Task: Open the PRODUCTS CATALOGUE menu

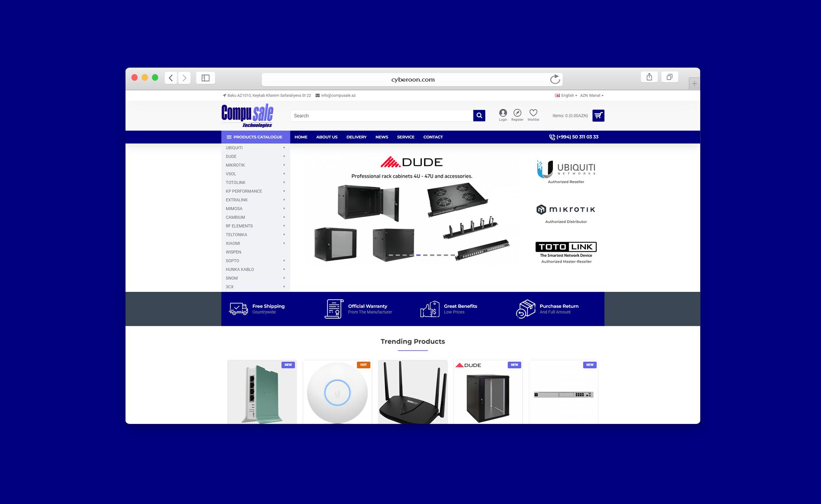Action: coord(255,137)
